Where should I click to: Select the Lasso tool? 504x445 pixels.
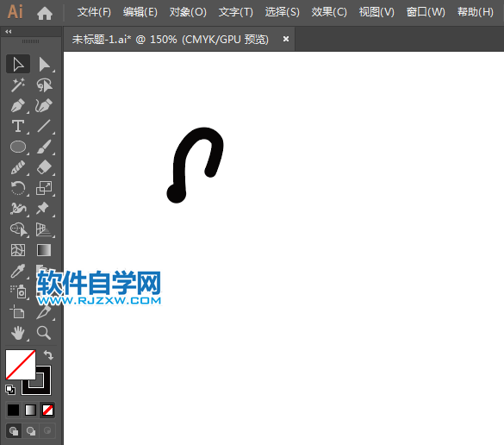pyautogui.click(x=44, y=85)
